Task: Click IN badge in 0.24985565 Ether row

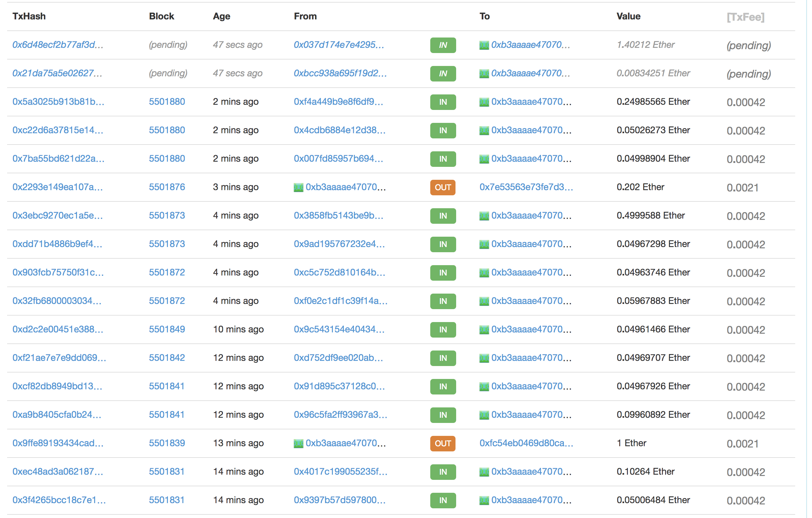Action: (x=443, y=102)
